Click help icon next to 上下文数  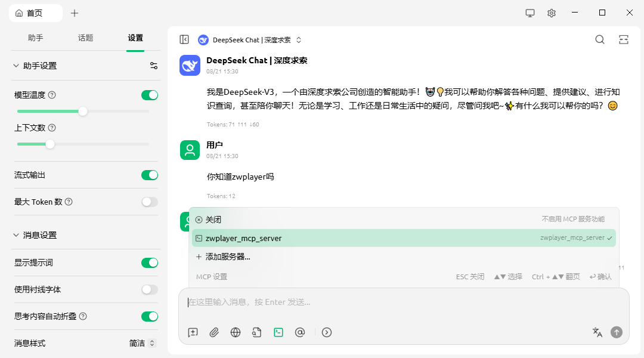point(52,128)
